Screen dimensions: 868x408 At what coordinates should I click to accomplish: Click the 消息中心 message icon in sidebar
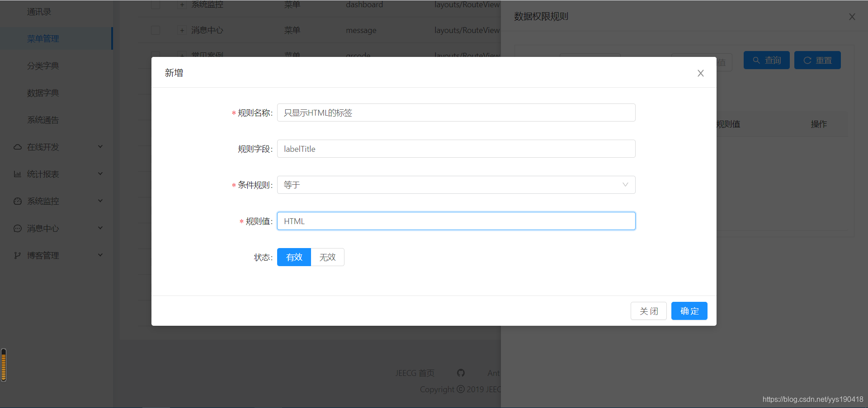tap(18, 228)
